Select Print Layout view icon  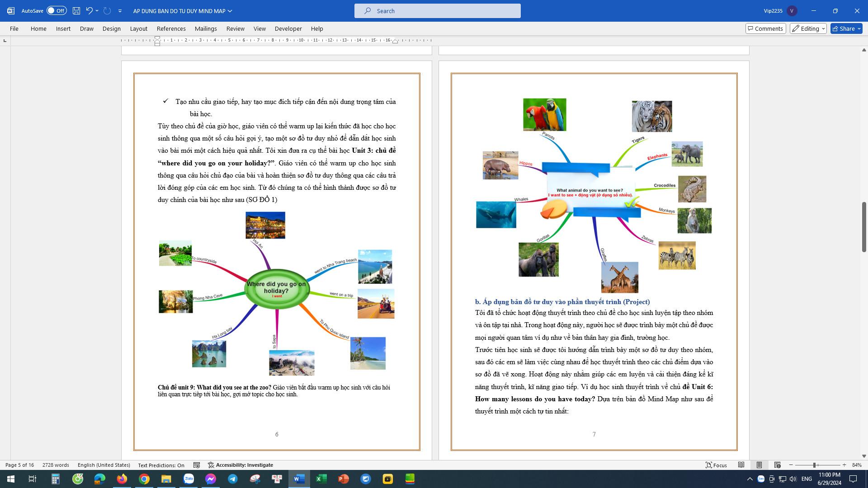pos(759,465)
